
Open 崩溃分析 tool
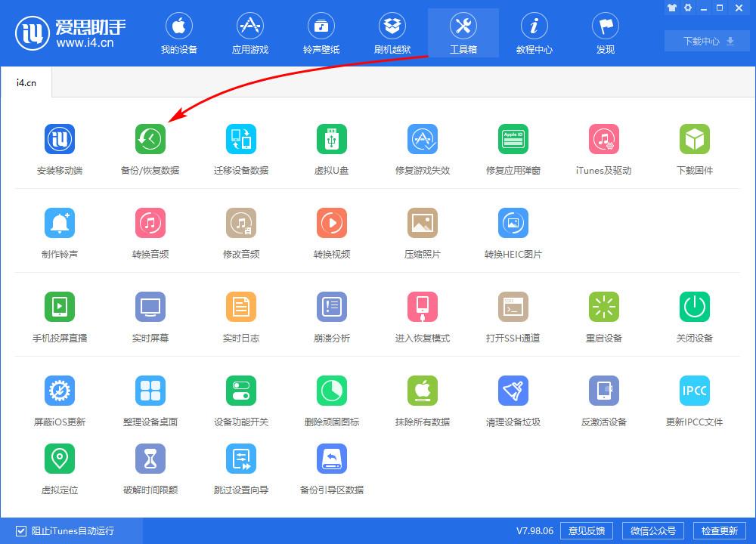click(x=332, y=307)
